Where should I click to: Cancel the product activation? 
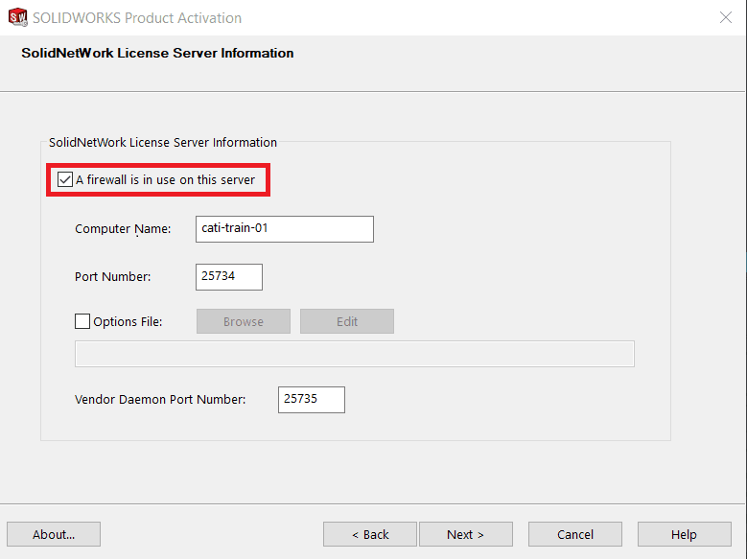(x=575, y=534)
